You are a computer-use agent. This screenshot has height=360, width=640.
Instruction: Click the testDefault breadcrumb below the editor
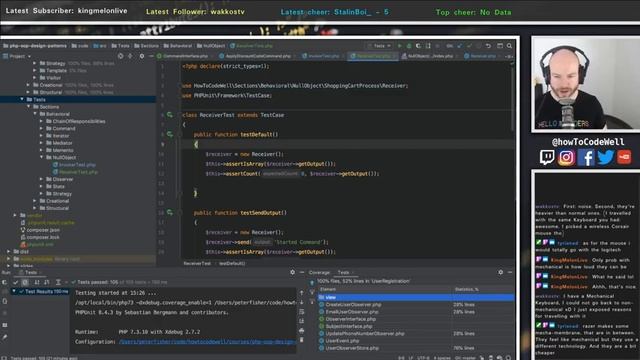tap(232, 263)
